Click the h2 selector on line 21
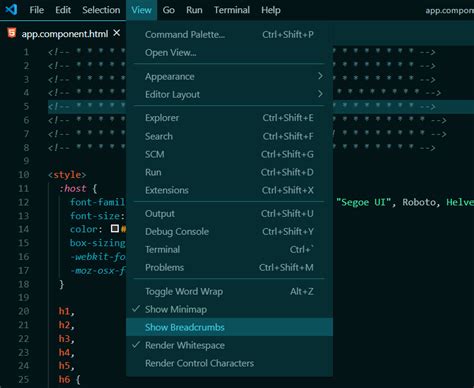The height and width of the screenshot is (388, 474). (64, 325)
